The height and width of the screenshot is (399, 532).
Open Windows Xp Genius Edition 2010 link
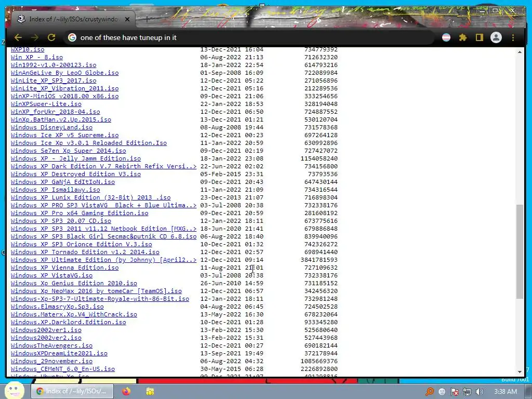coord(74,284)
